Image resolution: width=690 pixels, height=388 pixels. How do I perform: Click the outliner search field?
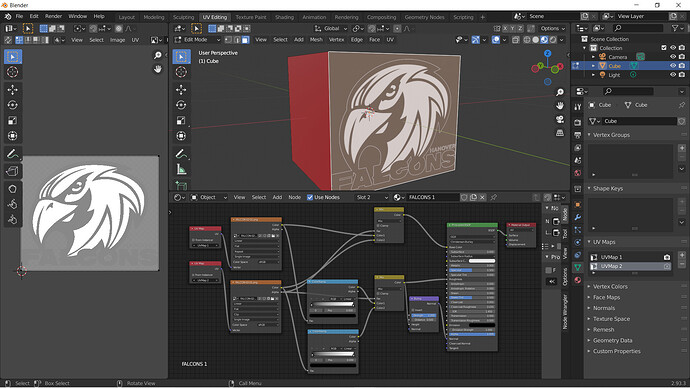click(638, 28)
